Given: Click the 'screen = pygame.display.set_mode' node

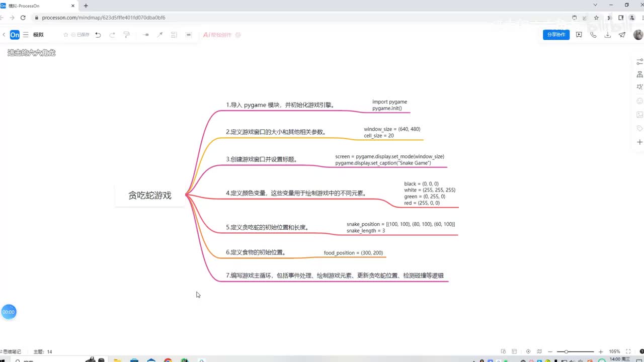Looking at the screenshot, I should tap(390, 160).
